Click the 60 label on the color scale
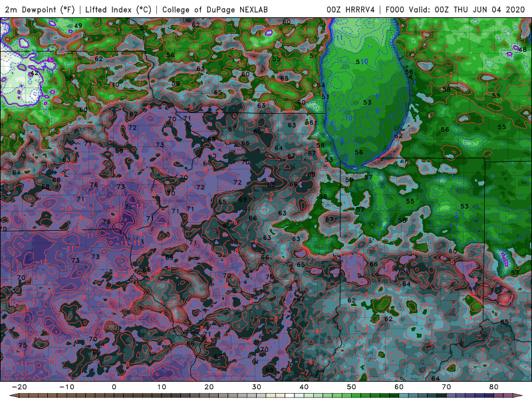 [x=399, y=387]
